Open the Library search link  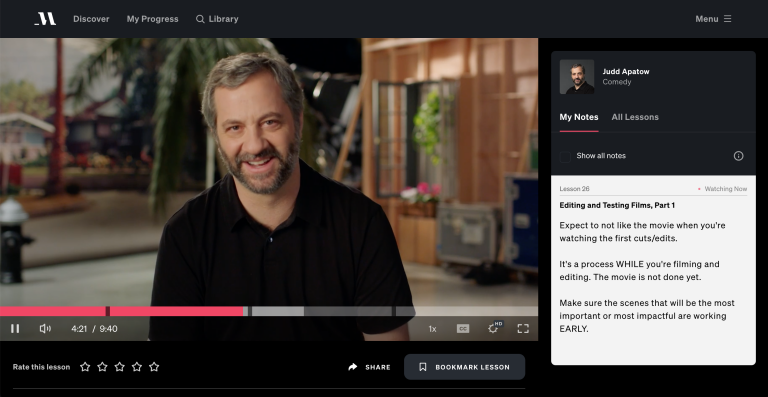(x=217, y=19)
